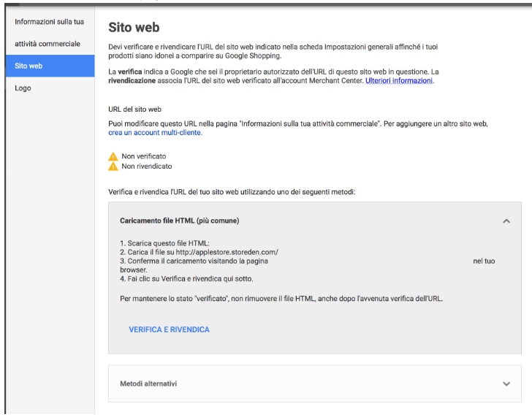Open Informazioni sulla tua attività commerciale section
This screenshot has width=532, height=417.
[48, 33]
